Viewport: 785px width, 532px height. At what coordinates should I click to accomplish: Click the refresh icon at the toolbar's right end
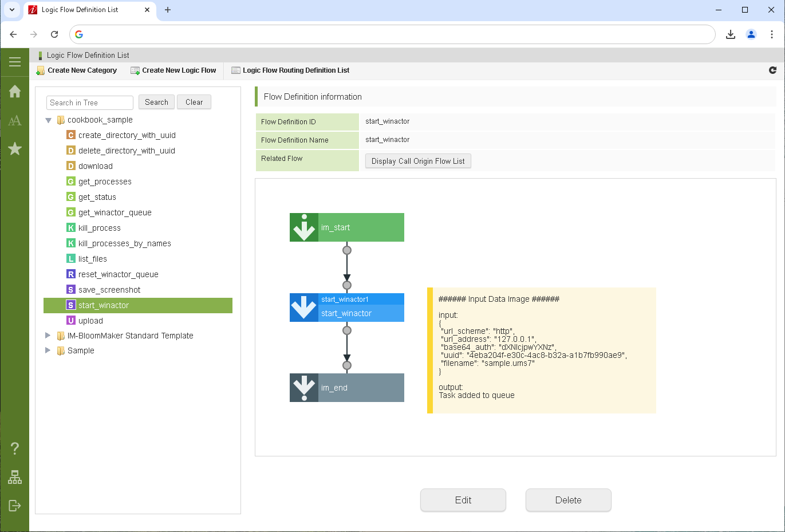pyautogui.click(x=772, y=70)
